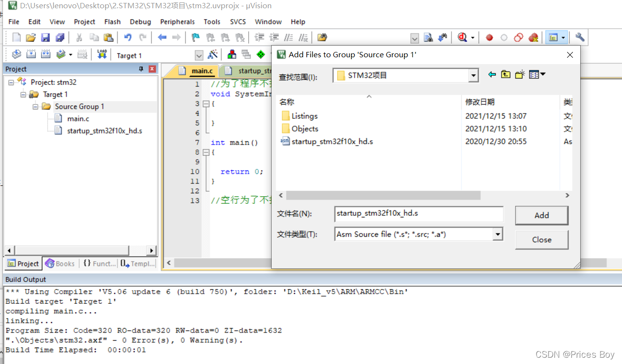Click the New file icon
Screen dimensions: 622x364
coord(17,37)
